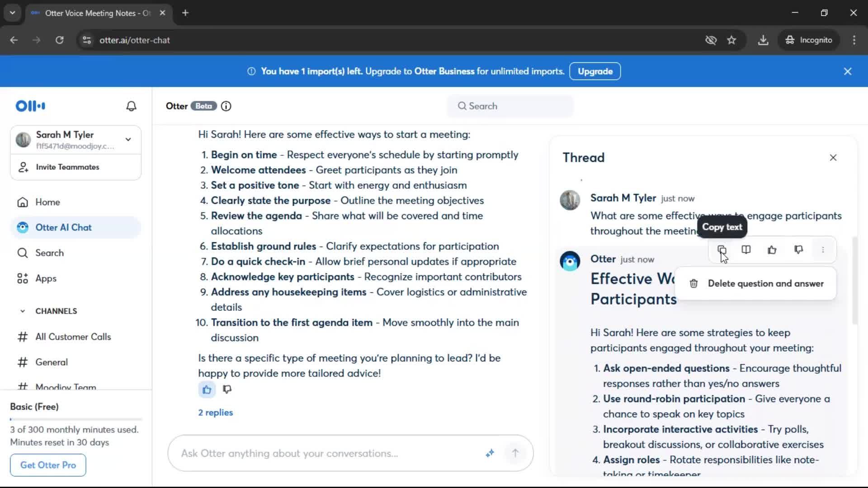The image size is (868, 488).
Task: Select Otter AI Chat in sidebar
Action: pyautogui.click(x=75, y=227)
